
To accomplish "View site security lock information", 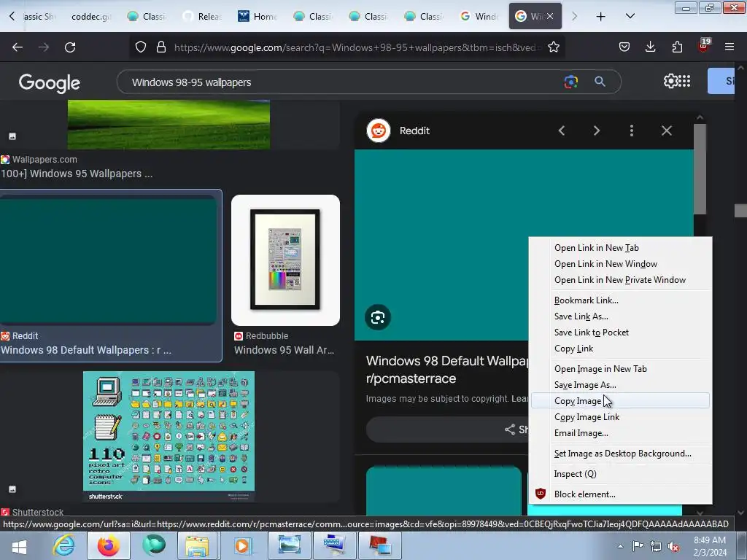I will (x=161, y=47).
